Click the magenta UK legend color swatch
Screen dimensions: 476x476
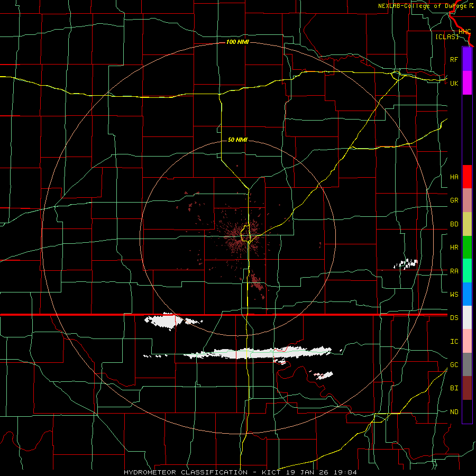(467, 83)
